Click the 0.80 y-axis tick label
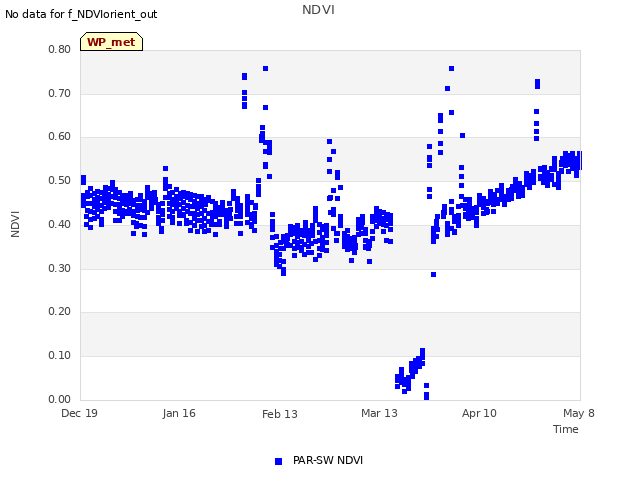The image size is (640, 480). pos(59,49)
